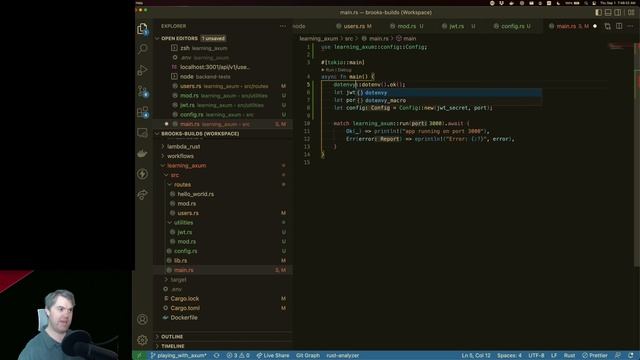Open errors and warnings count in status bar
The height and width of the screenshot is (360, 640).
point(238,356)
